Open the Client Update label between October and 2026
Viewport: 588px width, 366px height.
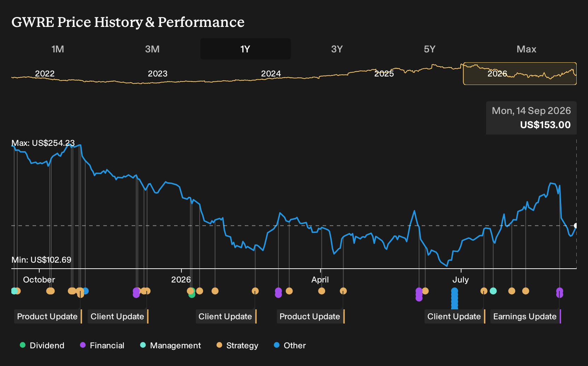[118, 316]
